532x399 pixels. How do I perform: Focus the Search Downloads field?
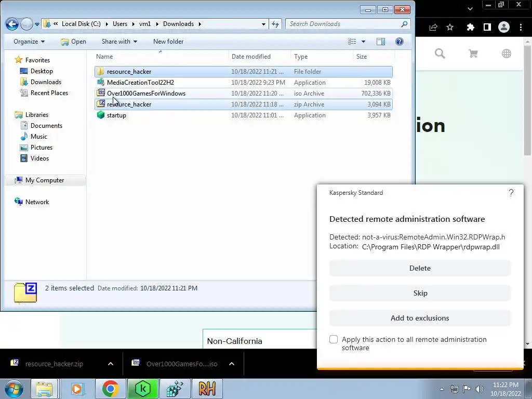coord(348,24)
